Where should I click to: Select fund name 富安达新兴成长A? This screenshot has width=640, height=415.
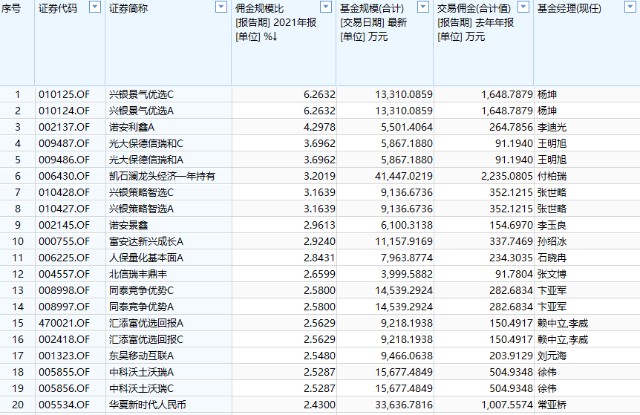pos(146,241)
